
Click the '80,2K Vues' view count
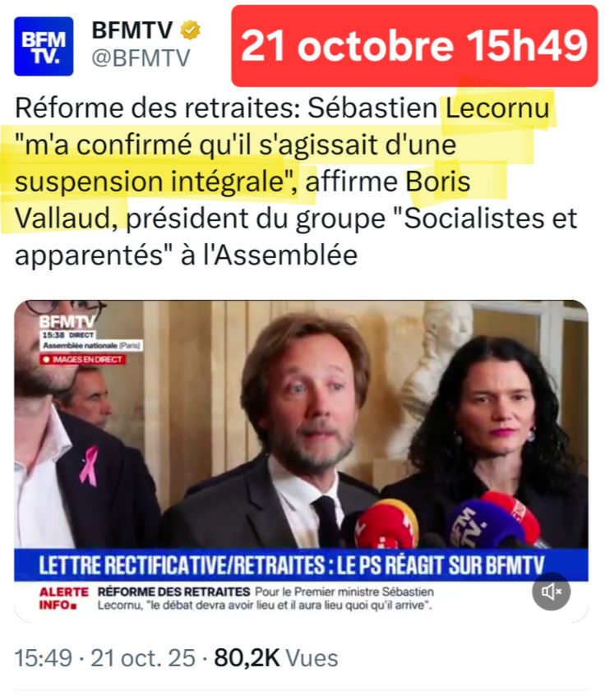pyautogui.click(x=276, y=658)
